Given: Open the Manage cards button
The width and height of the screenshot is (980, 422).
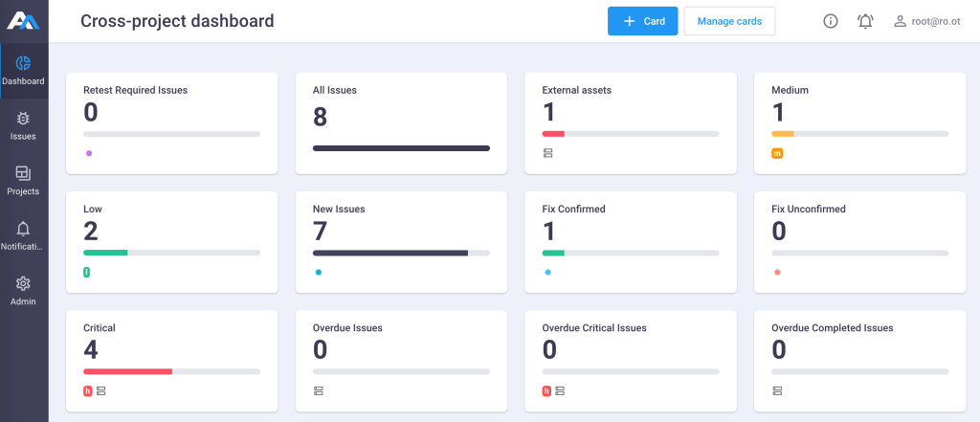Looking at the screenshot, I should [729, 21].
